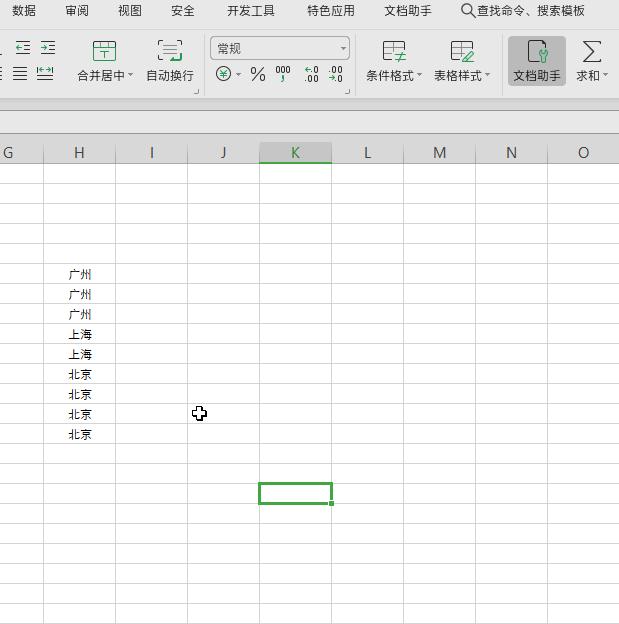Click the topmost 广州 cell

click(x=79, y=274)
